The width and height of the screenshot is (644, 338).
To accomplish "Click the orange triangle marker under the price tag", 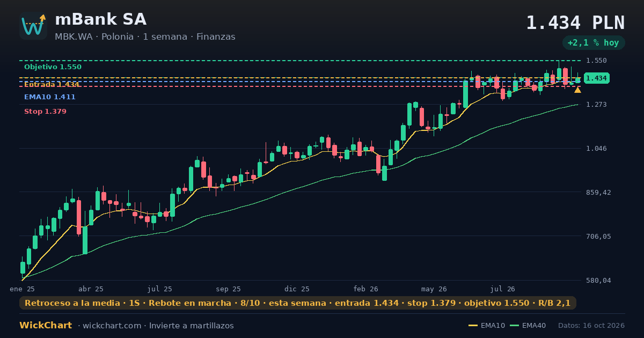I will pyautogui.click(x=577, y=90).
